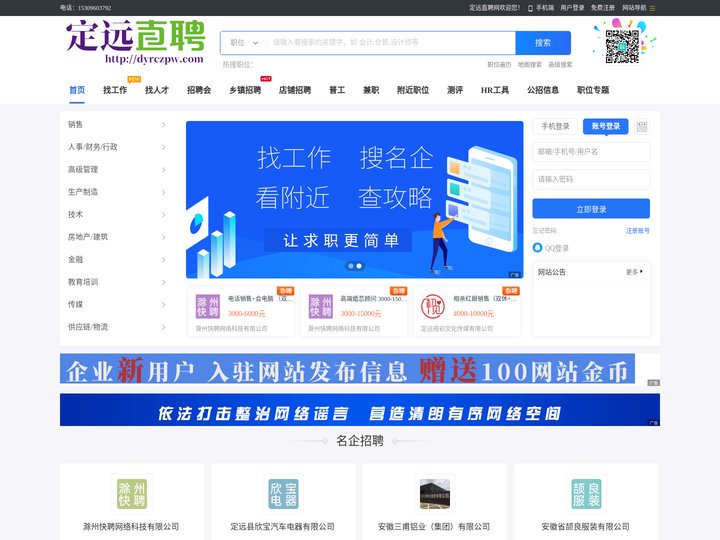
Task: Open the QR code image in header
Action: click(x=622, y=46)
